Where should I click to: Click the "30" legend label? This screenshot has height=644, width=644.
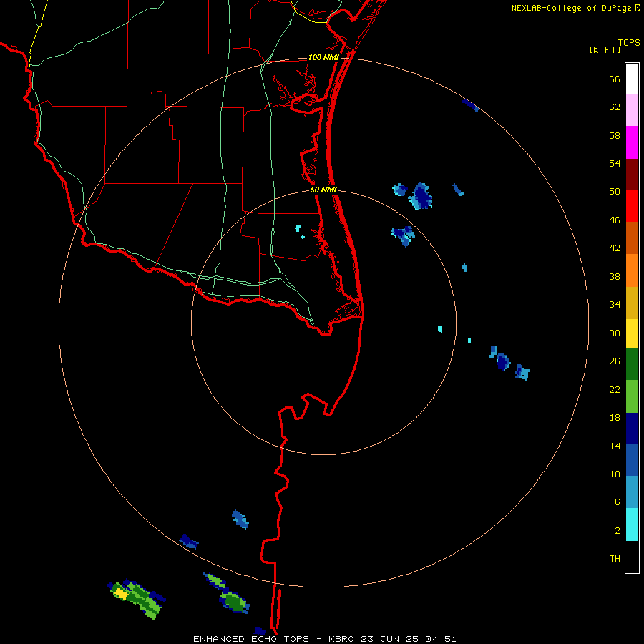[615, 333]
